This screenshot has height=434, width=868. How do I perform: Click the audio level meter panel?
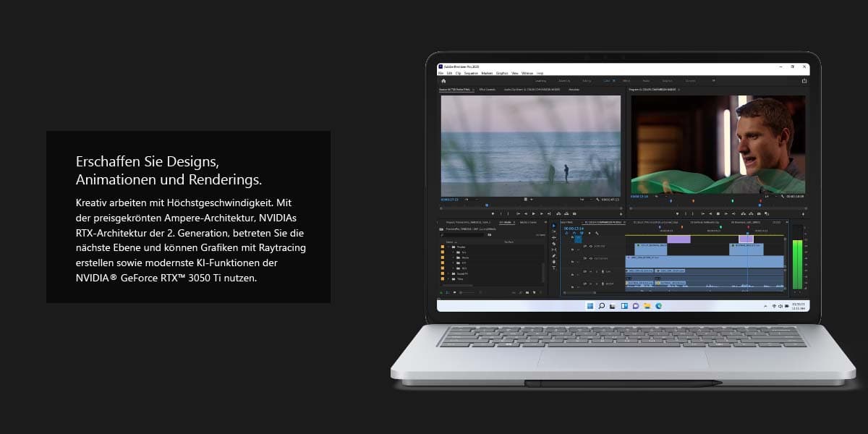(798, 257)
